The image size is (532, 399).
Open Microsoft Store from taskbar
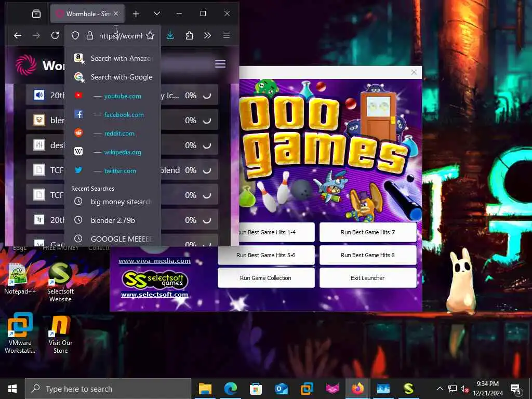(x=256, y=389)
